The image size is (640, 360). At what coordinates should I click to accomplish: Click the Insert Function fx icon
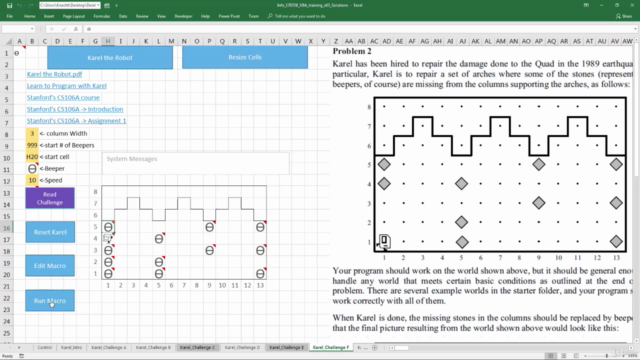[x=76, y=29]
